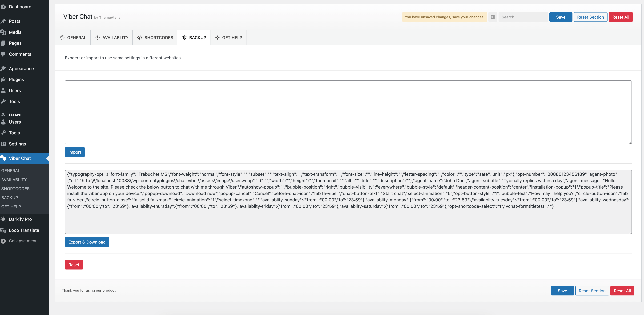Click the unsaved changes warning notice
The height and width of the screenshot is (315, 644).
(444, 17)
